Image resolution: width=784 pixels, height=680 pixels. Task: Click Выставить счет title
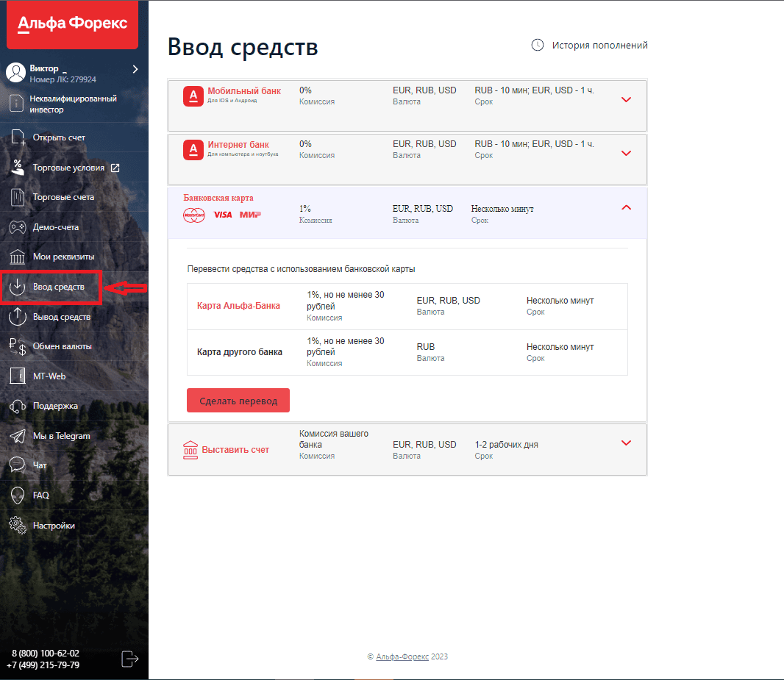pyautogui.click(x=235, y=450)
